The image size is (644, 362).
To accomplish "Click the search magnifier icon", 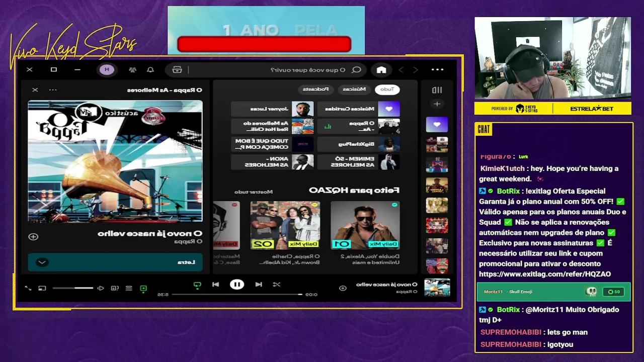I will [x=356, y=70].
